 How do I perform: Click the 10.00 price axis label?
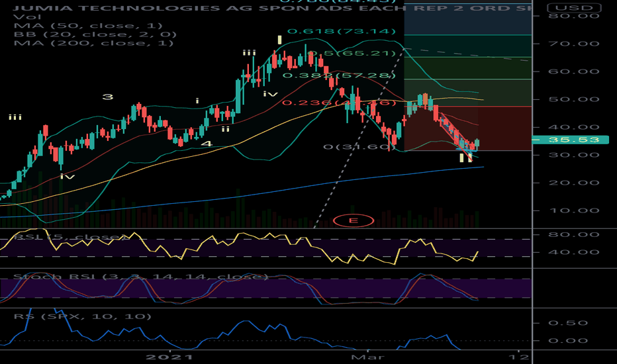coord(574,210)
